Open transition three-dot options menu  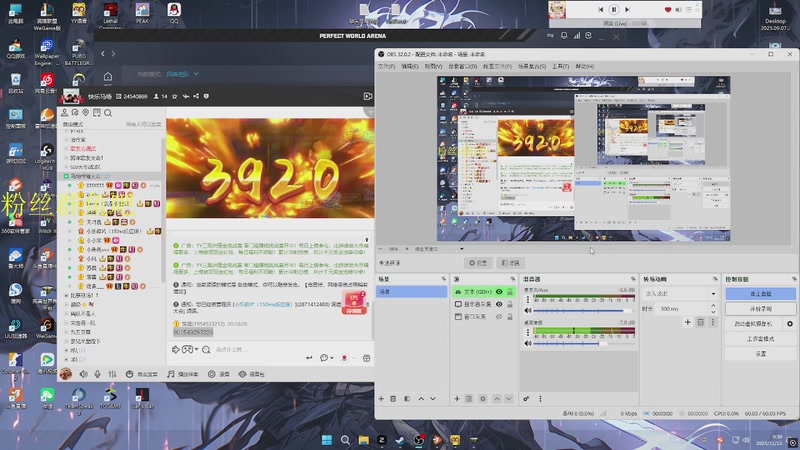click(x=713, y=322)
